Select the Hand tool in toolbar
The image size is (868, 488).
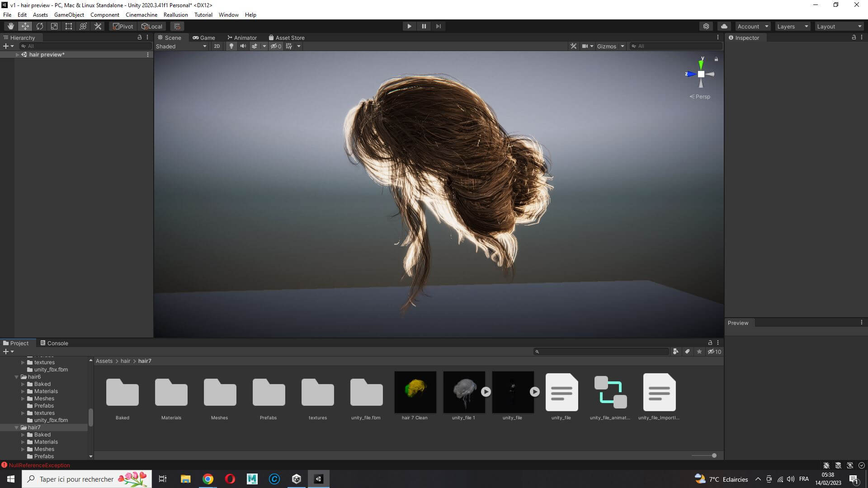[x=11, y=26]
